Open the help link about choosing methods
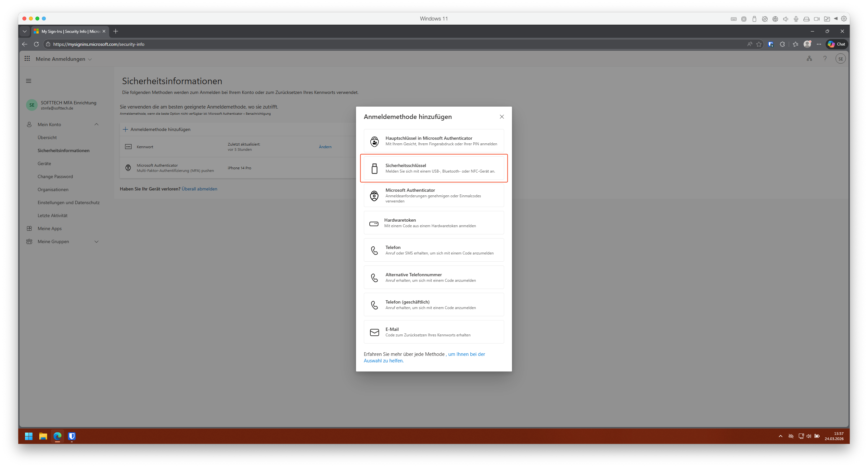This screenshot has height=468, width=868. tap(424, 357)
